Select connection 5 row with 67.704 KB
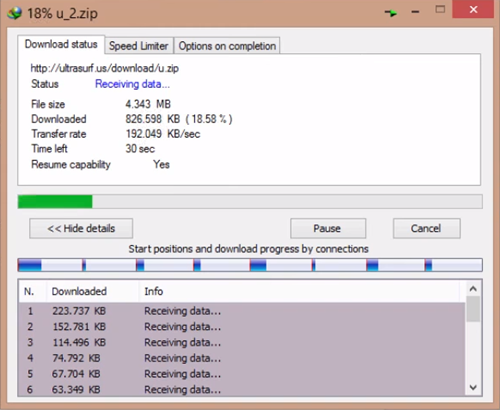Viewport: 500px width, 410px height. (x=242, y=374)
